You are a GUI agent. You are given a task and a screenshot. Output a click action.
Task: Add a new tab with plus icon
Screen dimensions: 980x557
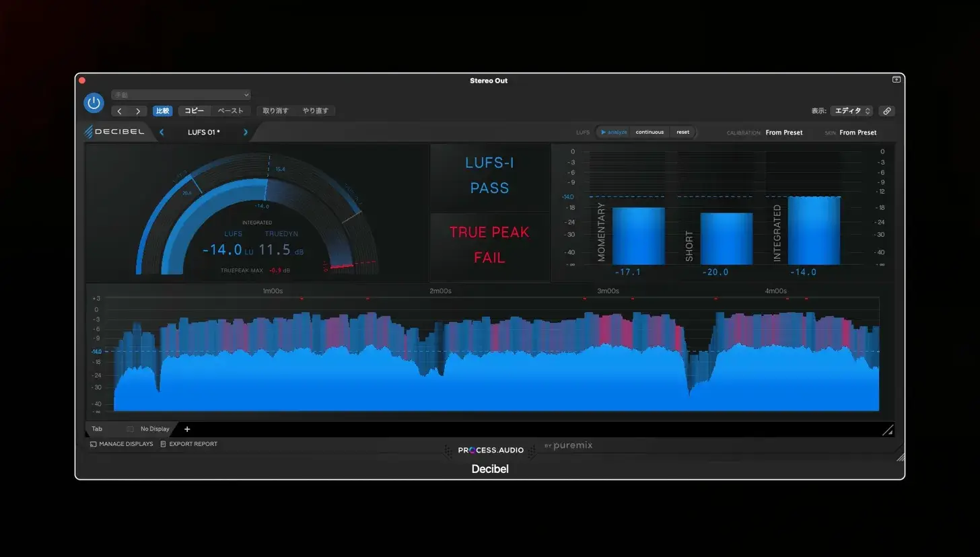pyautogui.click(x=187, y=429)
